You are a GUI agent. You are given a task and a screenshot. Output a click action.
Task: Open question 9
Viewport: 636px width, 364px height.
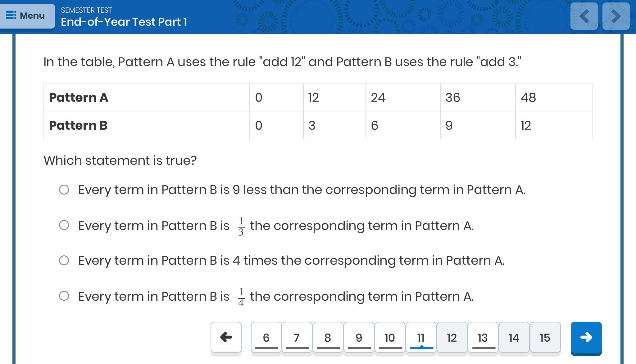pos(359,338)
